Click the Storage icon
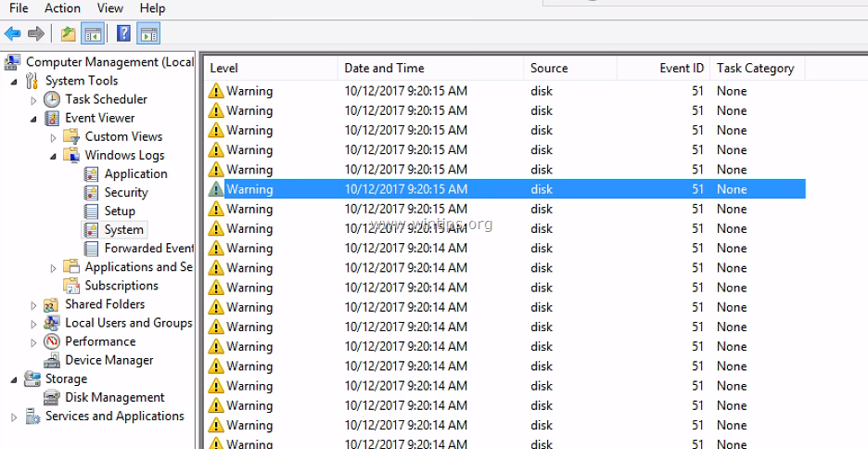868x449 pixels. point(32,379)
